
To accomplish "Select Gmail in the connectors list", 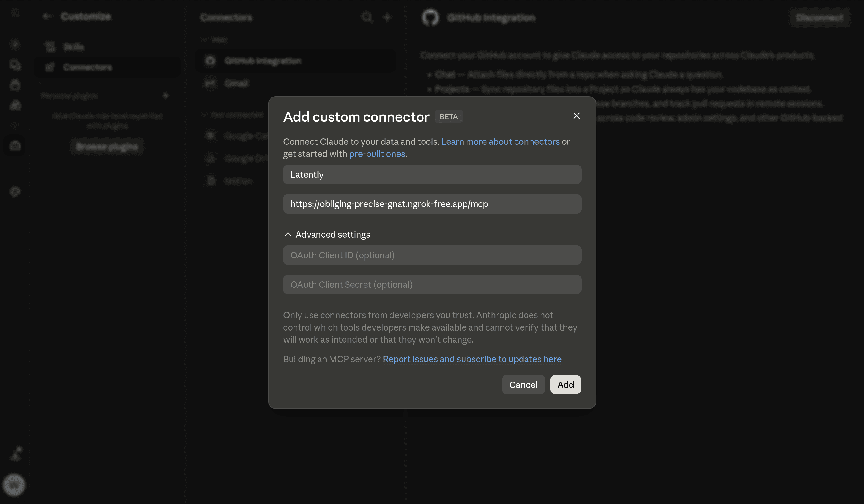I will (296, 83).
